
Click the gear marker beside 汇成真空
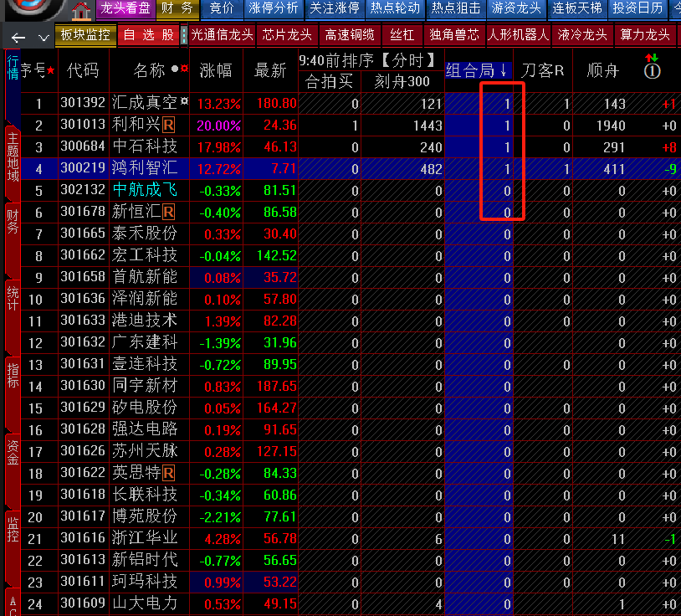point(184,102)
